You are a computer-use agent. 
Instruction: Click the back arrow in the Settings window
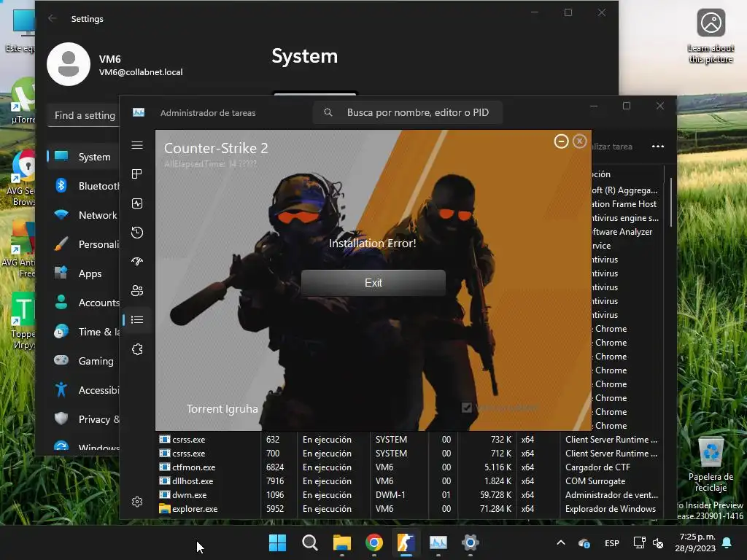pos(53,18)
